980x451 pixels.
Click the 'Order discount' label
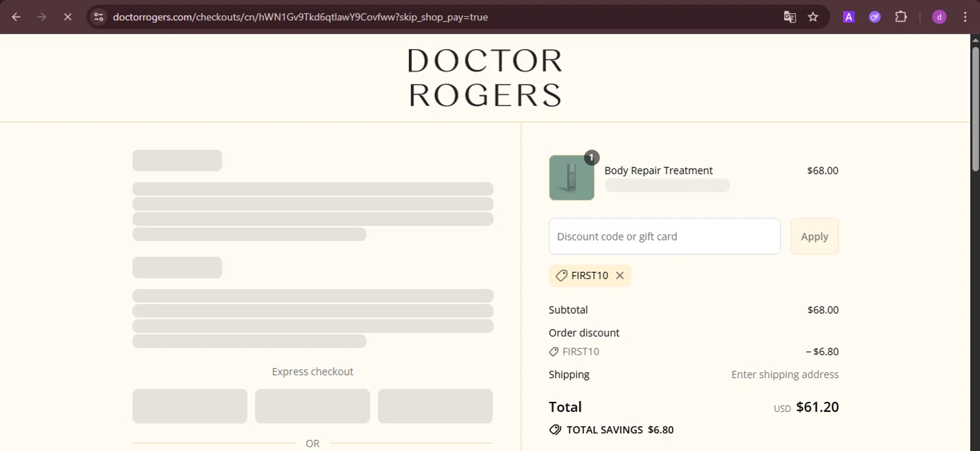point(584,333)
